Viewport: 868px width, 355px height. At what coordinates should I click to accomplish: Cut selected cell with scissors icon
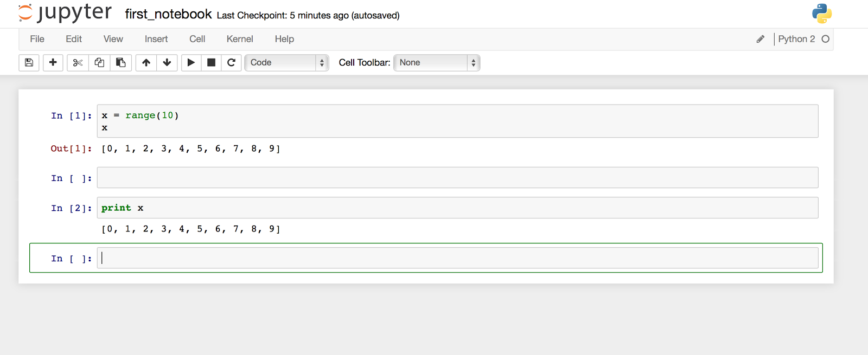pos(78,62)
